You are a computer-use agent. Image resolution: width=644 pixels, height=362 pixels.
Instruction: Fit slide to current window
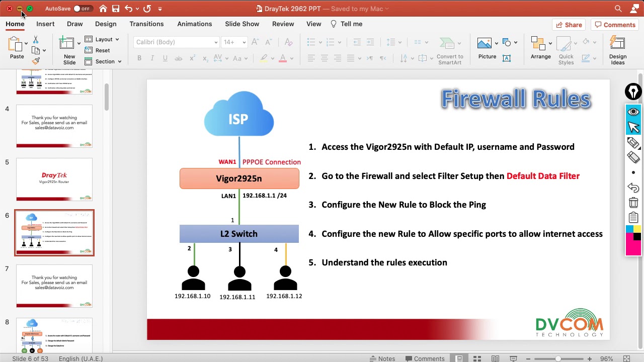[x=626, y=358]
